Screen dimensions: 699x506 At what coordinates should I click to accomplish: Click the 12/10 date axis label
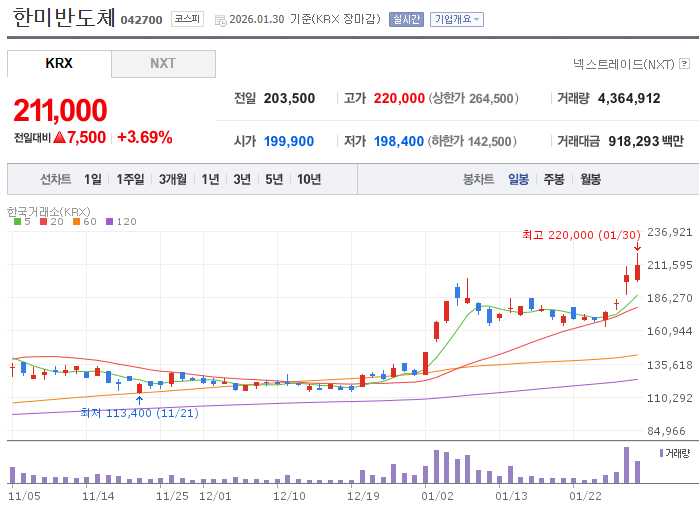[289, 496]
